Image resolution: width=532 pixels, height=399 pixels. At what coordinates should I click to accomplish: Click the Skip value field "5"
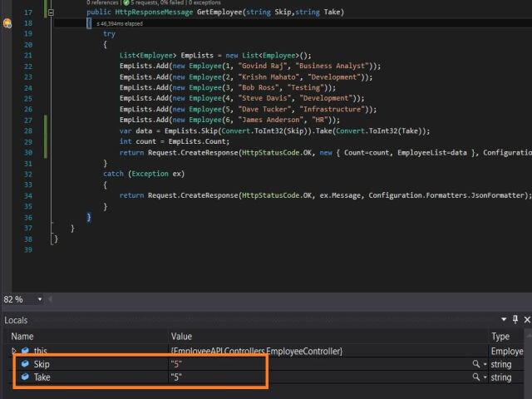[176, 364]
